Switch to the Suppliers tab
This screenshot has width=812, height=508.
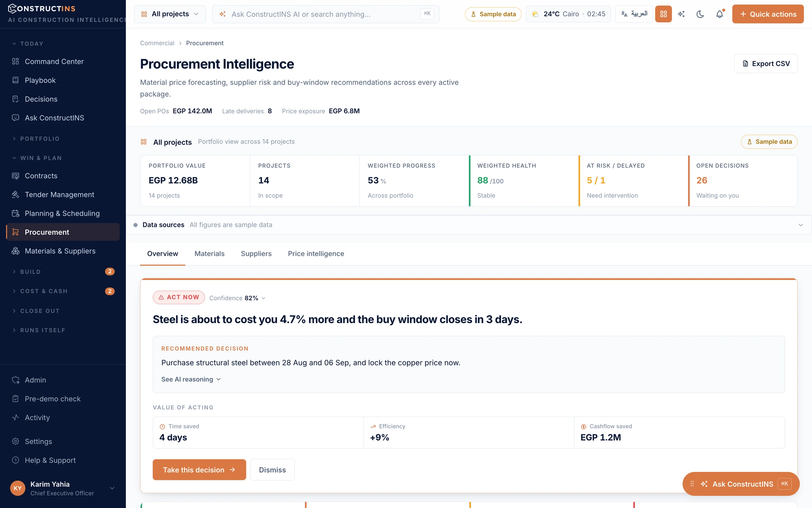point(256,254)
